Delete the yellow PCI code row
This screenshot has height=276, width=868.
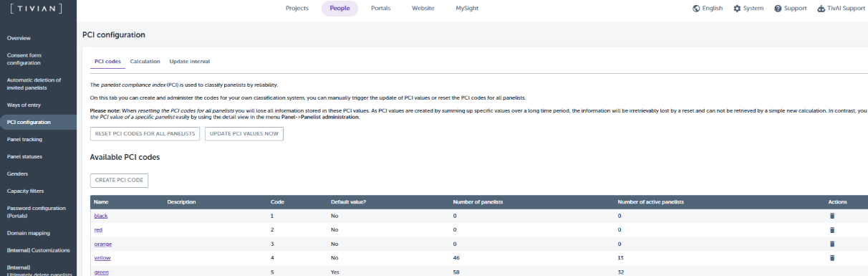832,258
